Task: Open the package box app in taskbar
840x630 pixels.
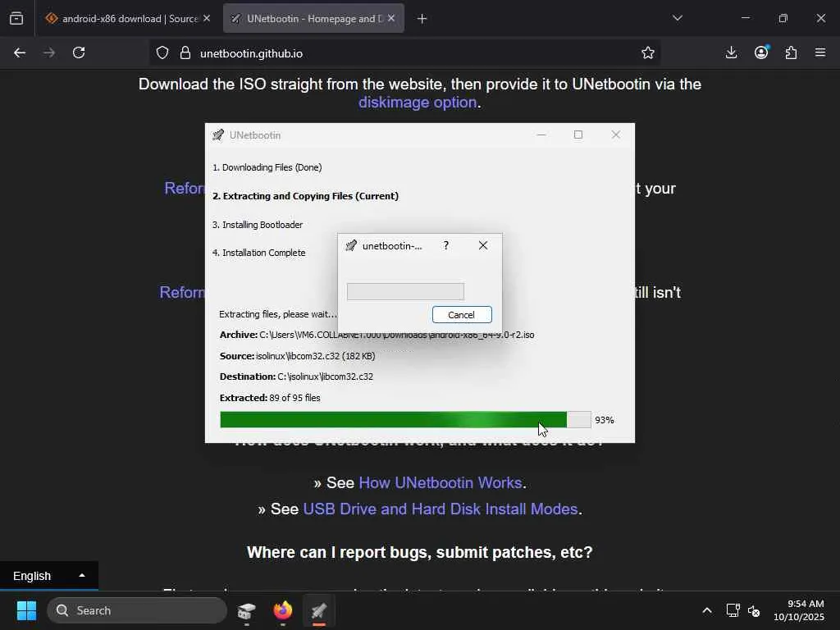Action: click(x=246, y=610)
